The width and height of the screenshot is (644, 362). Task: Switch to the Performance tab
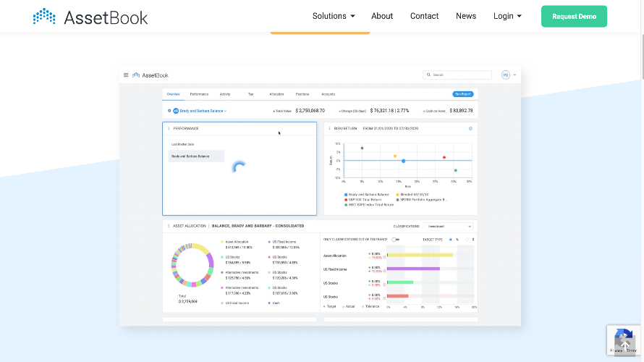click(199, 94)
